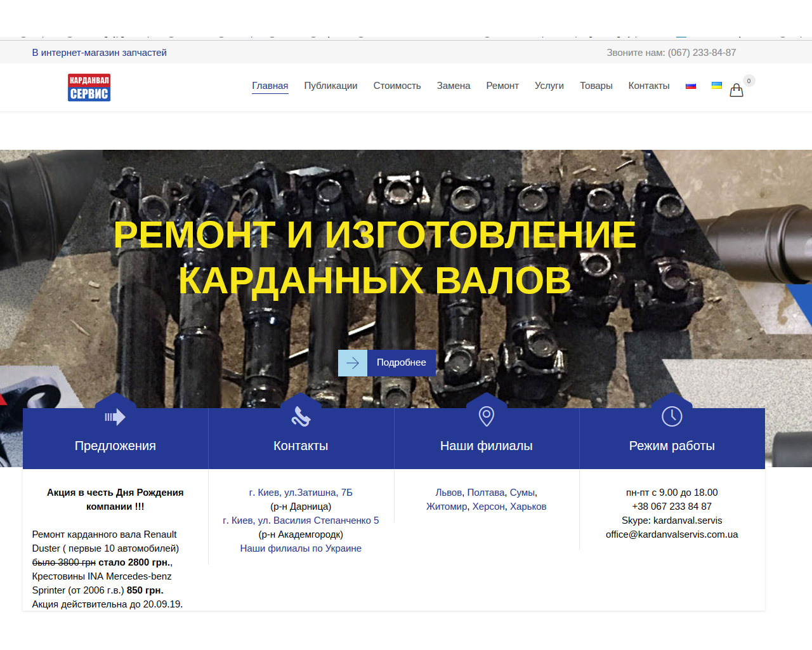Click the Подробнее button
This screenshot has width=812, height=650.
pyautogui.click(x=387, y=363)
